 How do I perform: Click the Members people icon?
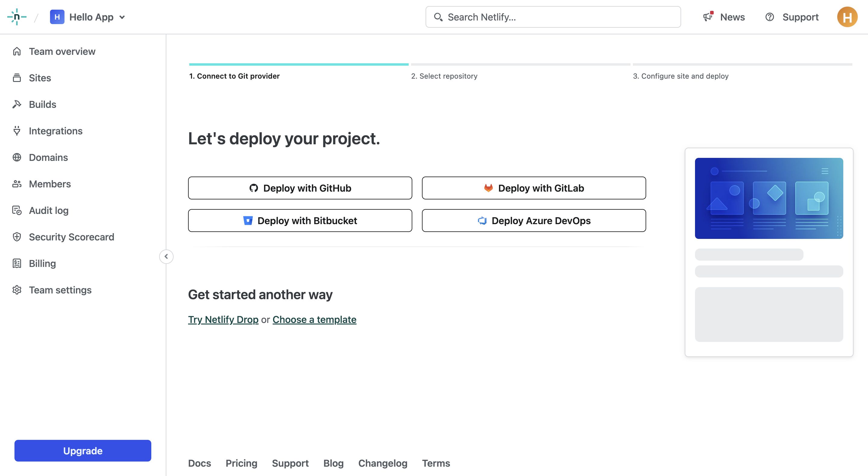pos(17,183)
